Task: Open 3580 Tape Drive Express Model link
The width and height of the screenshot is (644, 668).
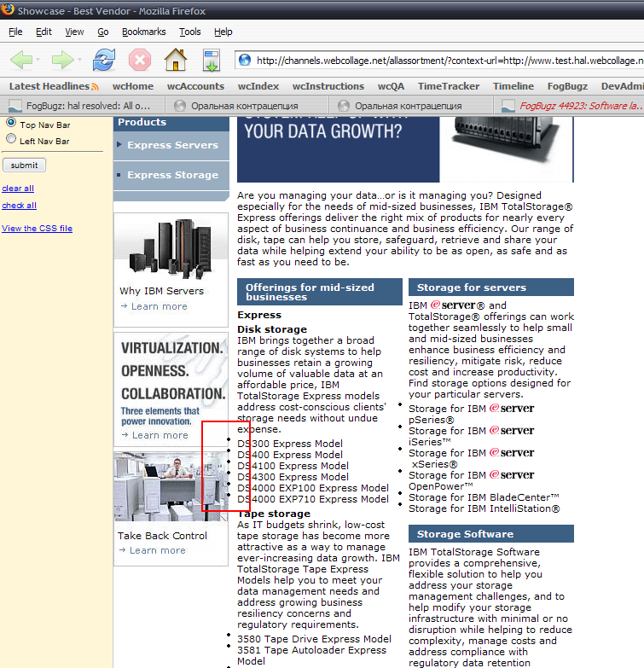Action: (x=315, y=639)
